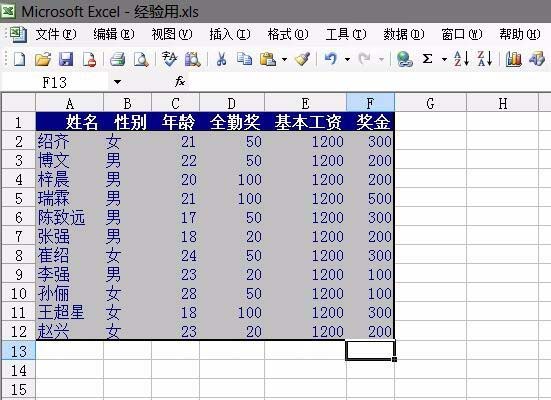Copy selection with the Copy icon
This screenshot has width=551, height=400.
click(244, 59)
